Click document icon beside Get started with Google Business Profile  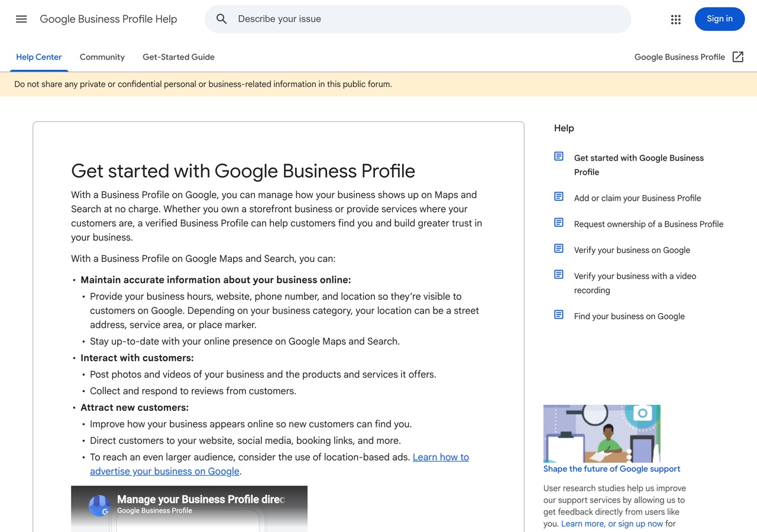pos(559,156)
